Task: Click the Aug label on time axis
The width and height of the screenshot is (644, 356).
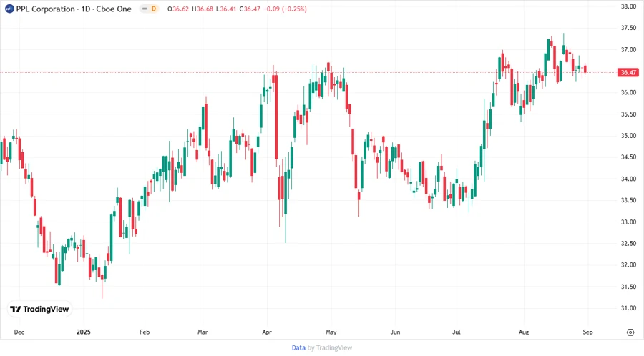Action: pos(524,332)
